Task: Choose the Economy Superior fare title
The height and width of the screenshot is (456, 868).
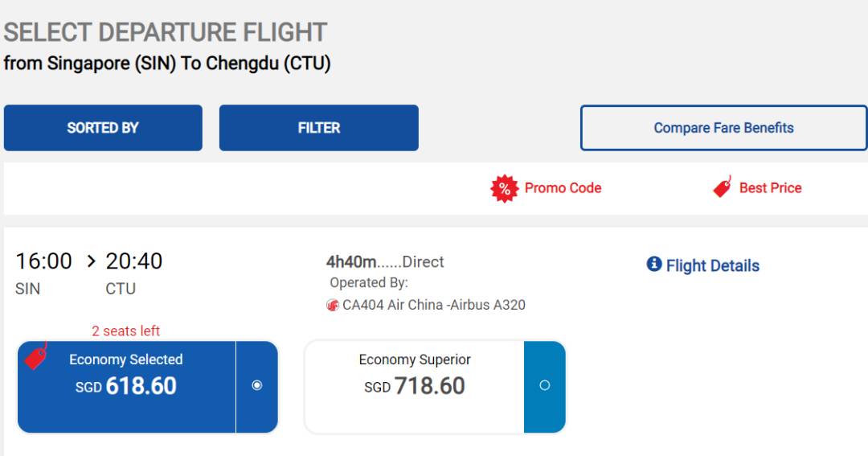Action: (415, 359)
